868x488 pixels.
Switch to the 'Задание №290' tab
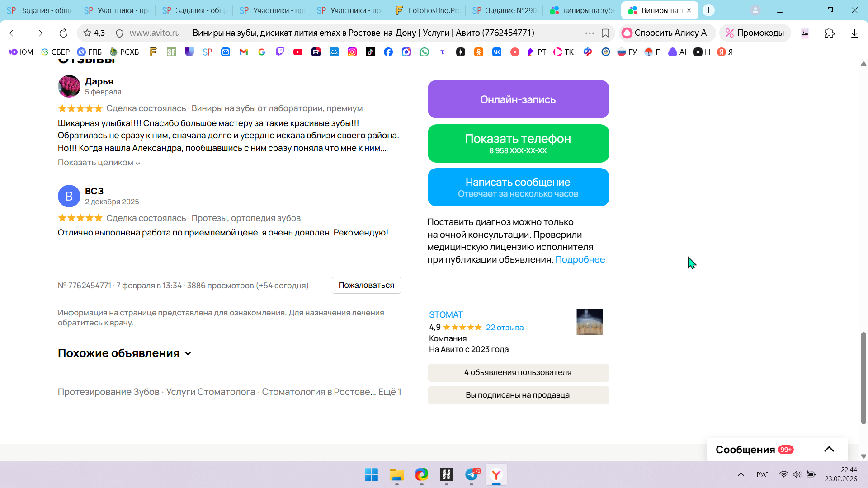point(505,10)
